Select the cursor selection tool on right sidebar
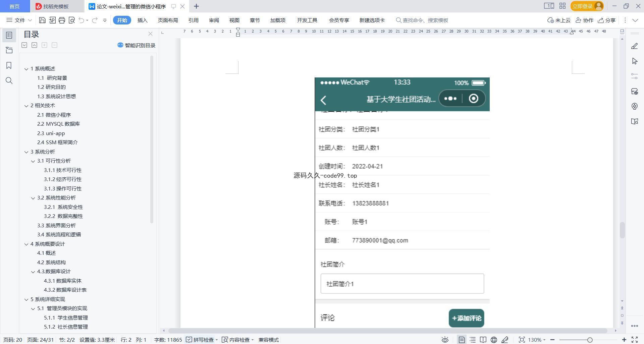The image size is (644, 344). (x=634, y=61)
